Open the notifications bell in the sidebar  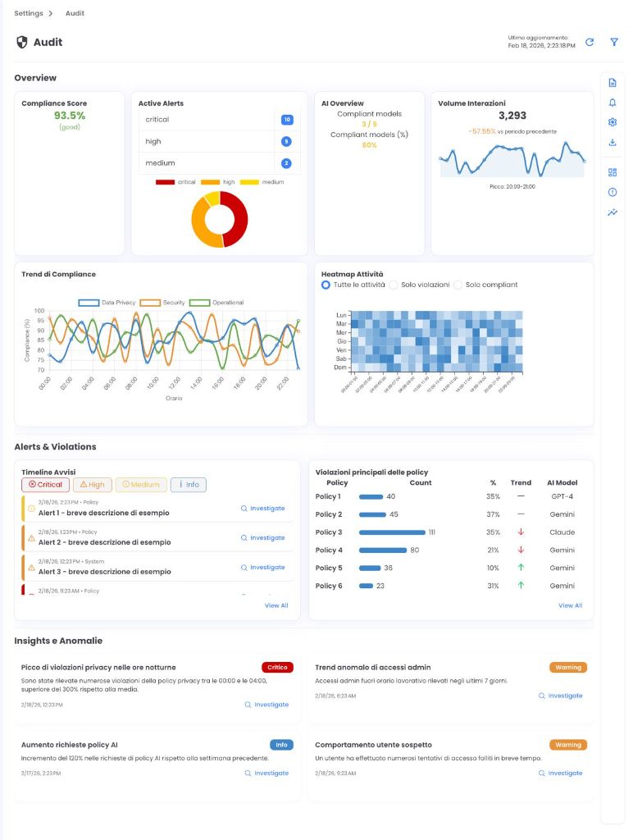coord(613,103)
